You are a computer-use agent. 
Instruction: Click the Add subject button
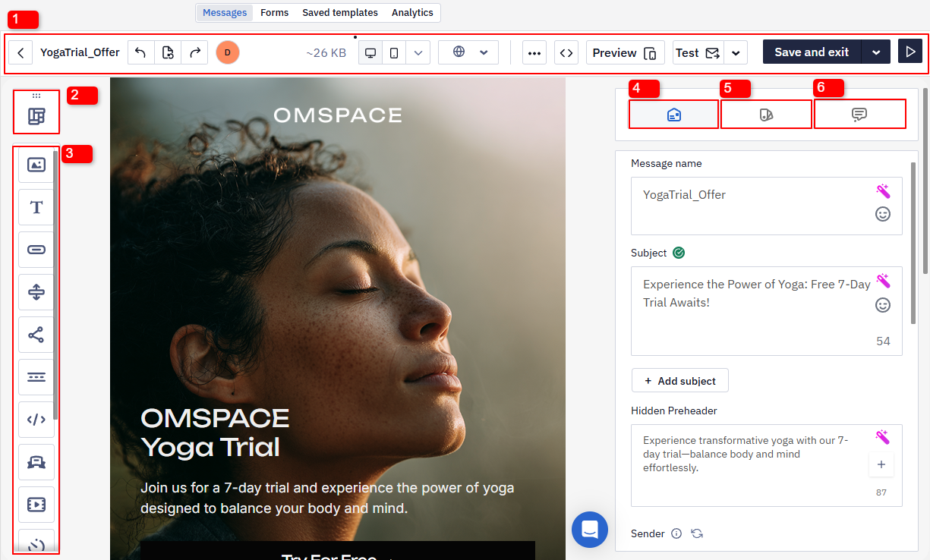coord(680,381)
